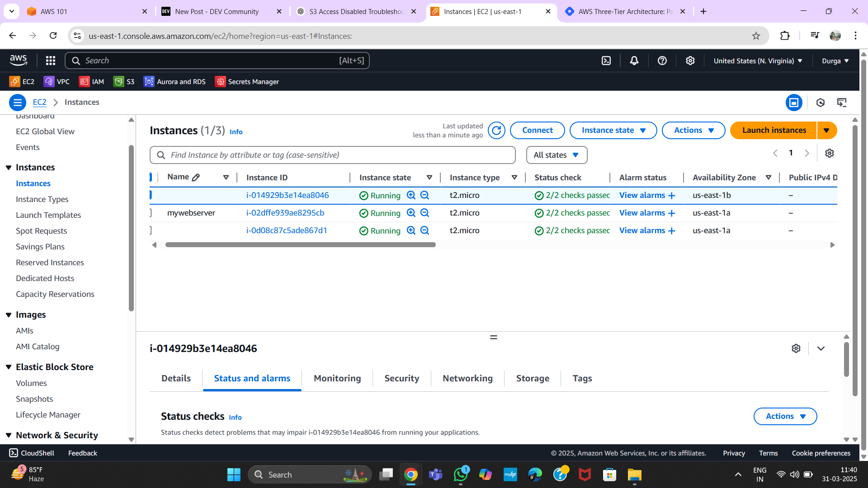Open the AWS services grid menu
The height and width of the screenshot is (488, 868).
point(51,61)
